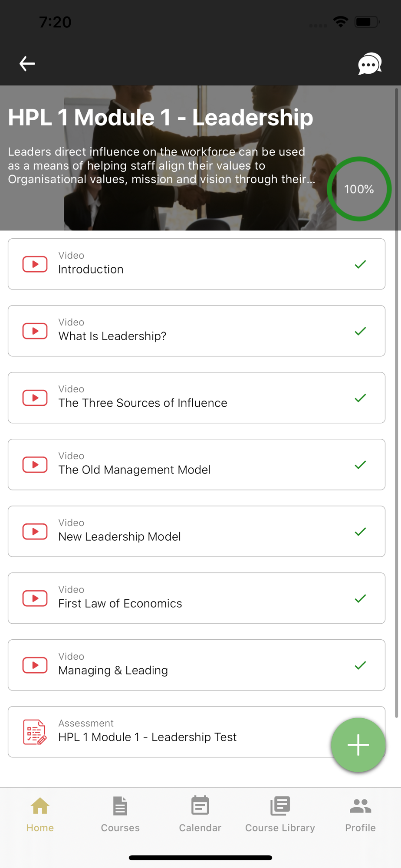Open The Three Sources of Influence video
Viewport: 401px width, 868px height.
tap(143, 403)
